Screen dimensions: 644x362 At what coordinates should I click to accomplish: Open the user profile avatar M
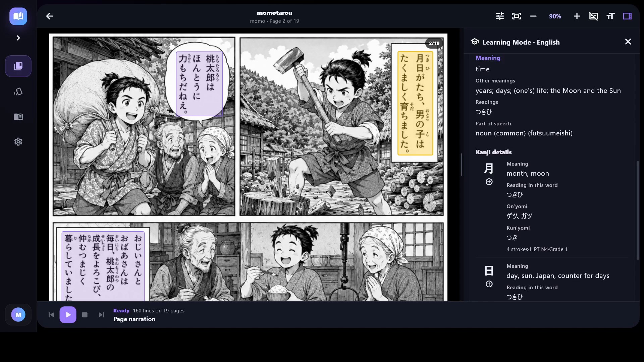click(x=18, y=315)
